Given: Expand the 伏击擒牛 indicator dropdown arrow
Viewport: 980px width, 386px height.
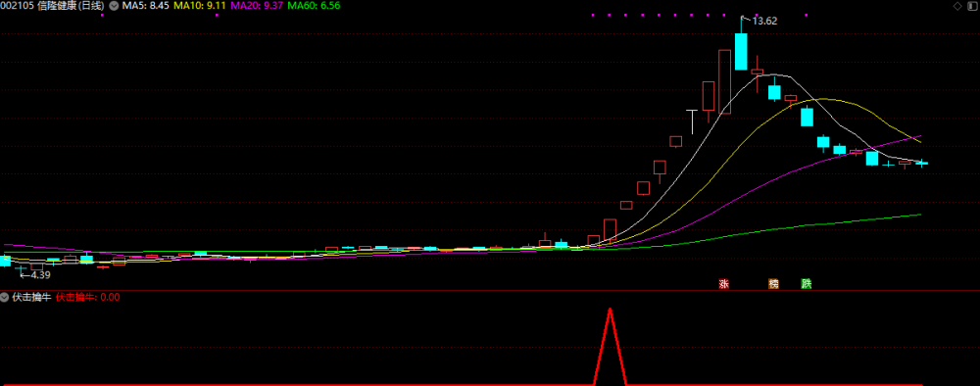Looking at the screenshot, I should coord(5,298).
